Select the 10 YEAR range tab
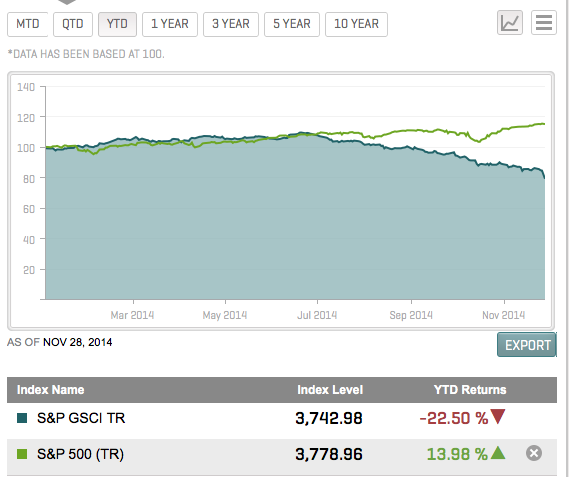This screenshot has width=569, height=477. click(x=356, y=24)
